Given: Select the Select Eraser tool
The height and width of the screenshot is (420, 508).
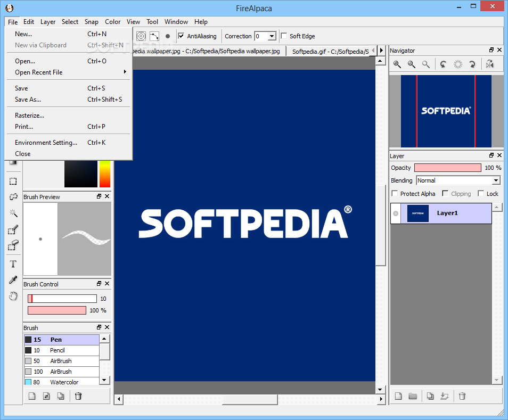Looking at the screenshot, I should click(x=13, y=245).
